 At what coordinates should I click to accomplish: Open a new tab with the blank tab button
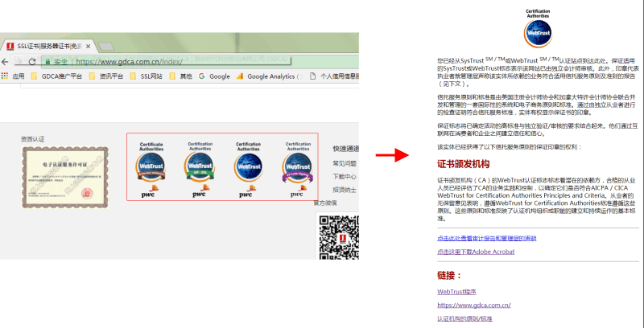106,47
